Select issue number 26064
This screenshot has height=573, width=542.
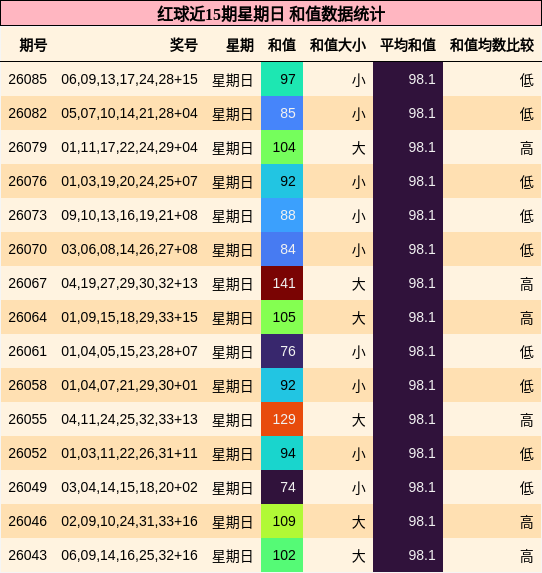[27, 317]
